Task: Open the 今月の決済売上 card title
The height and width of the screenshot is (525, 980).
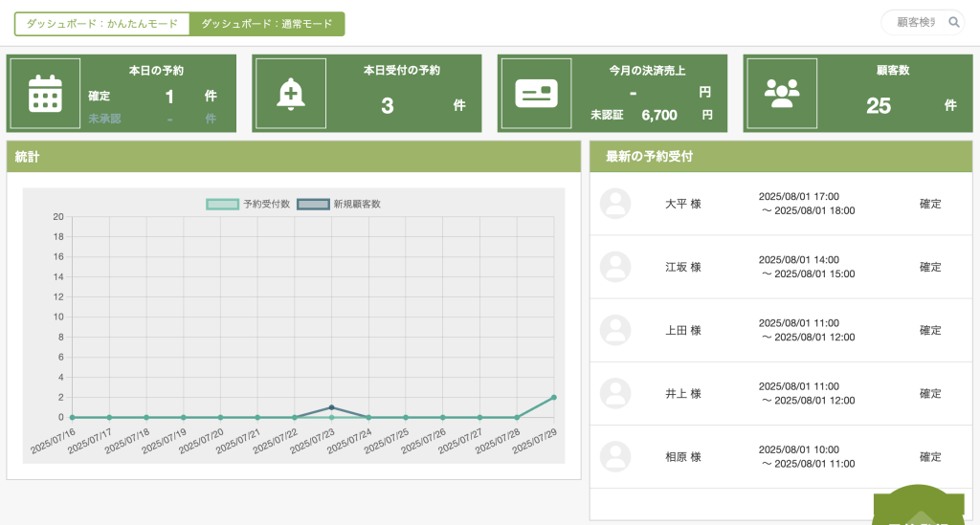Action: click(648, 71)
